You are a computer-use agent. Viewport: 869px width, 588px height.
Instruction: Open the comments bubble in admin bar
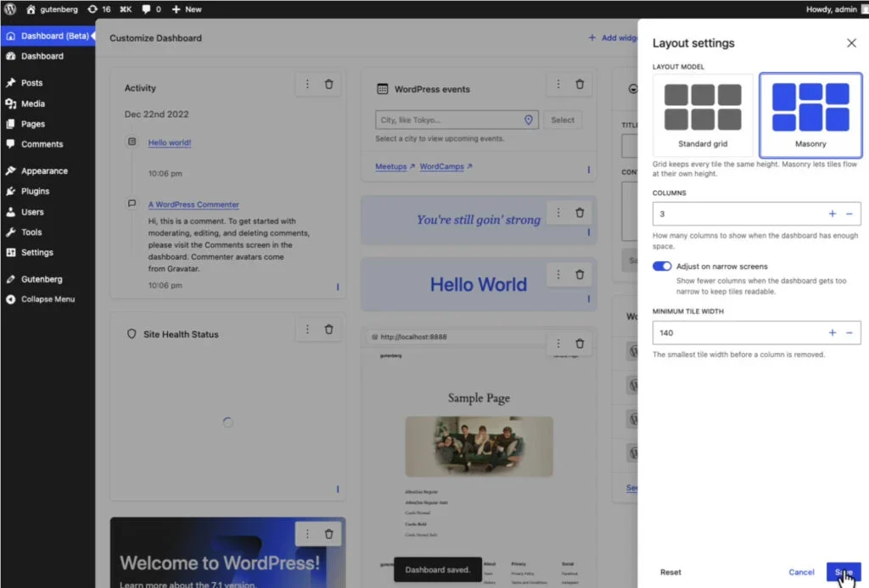click(x=151, y=8)
